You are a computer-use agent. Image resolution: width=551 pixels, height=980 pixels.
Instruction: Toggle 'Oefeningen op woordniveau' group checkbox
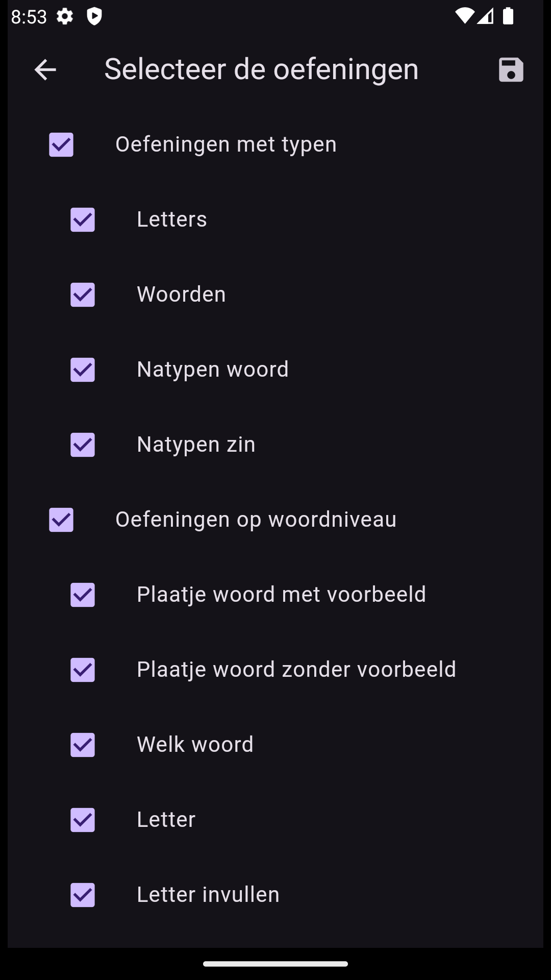click(61, 520)
